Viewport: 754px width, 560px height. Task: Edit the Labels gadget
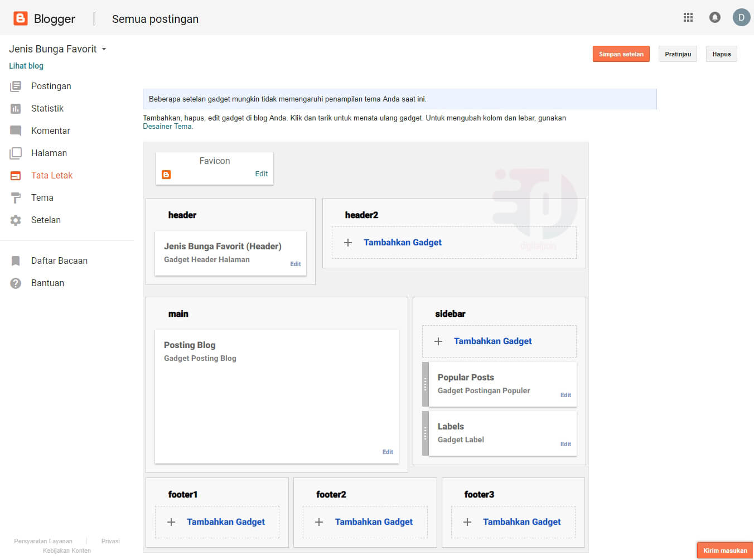[x=565, y=444]
